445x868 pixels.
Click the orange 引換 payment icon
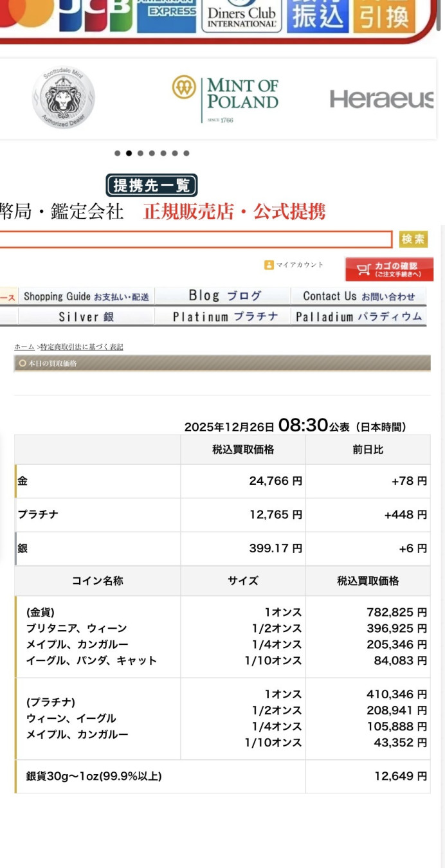[384, 15]
